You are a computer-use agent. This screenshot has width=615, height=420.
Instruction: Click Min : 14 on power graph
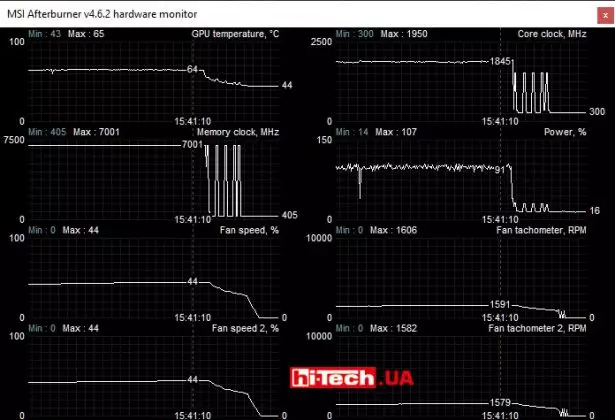tap(352, 132)
